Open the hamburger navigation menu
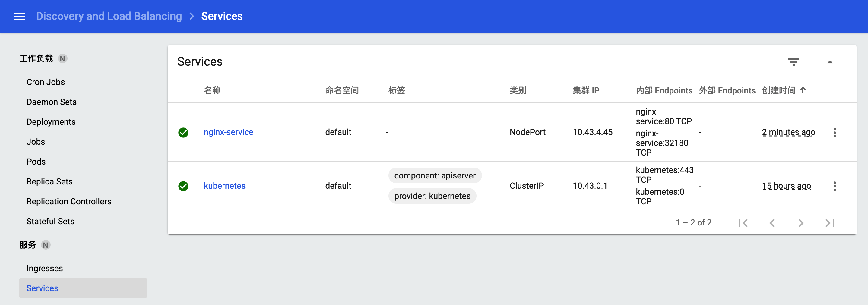This screenshot has height=305, width=868. tap(19, 16)
